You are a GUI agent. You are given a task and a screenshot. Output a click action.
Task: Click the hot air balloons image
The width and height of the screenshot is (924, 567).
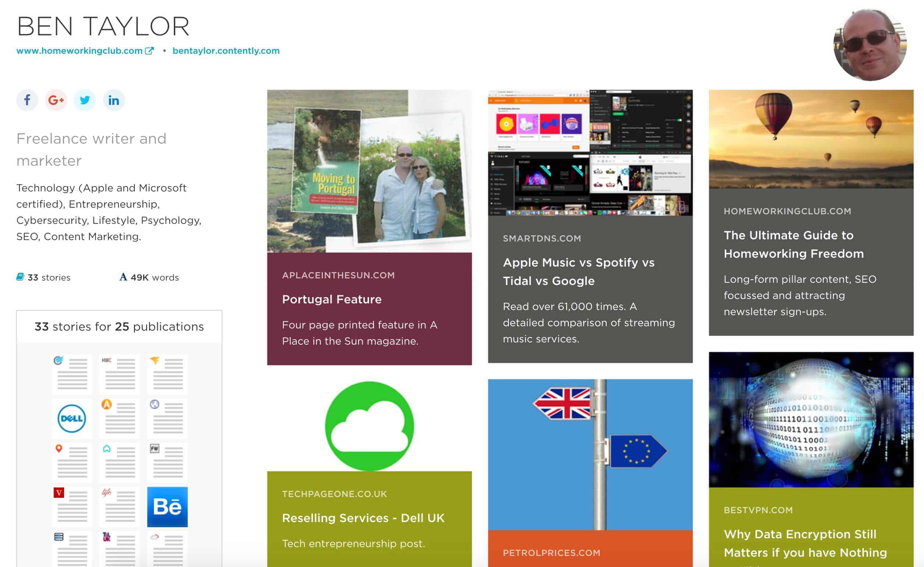tap(811, 139)
